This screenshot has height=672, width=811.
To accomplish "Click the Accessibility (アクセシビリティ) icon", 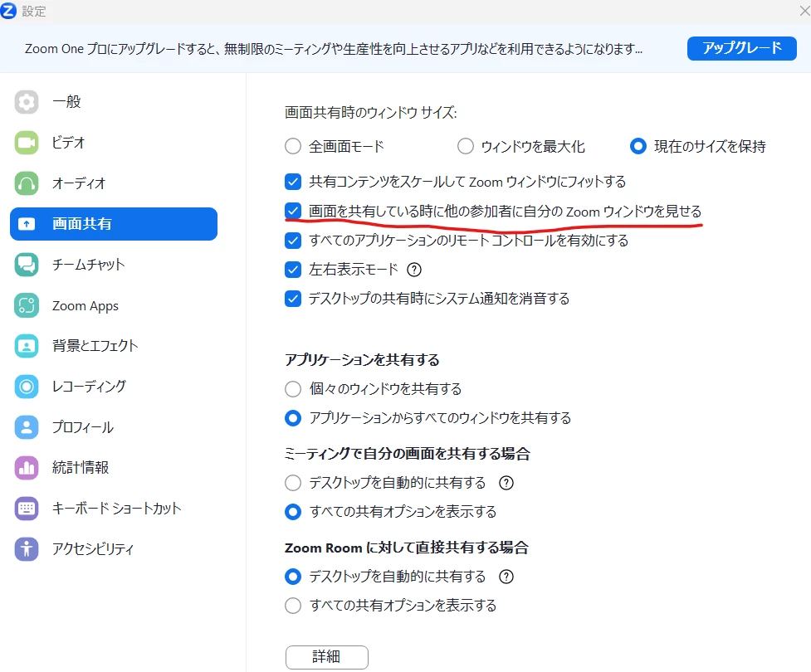I will [27, 549].
